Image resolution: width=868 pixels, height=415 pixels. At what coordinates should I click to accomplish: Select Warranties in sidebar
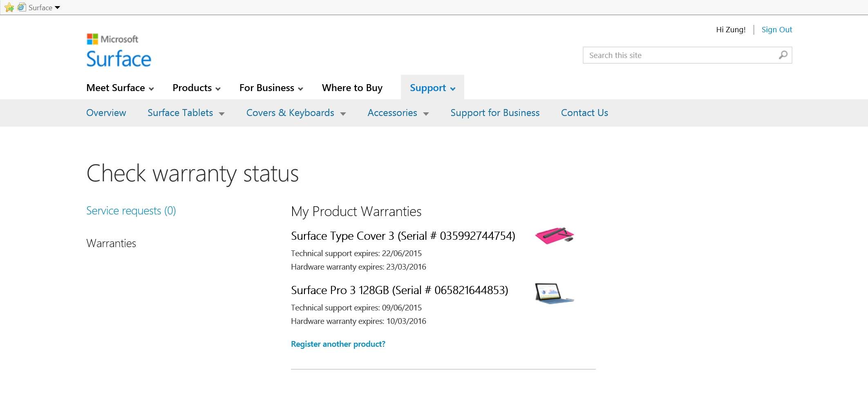[x=111, y=243]
